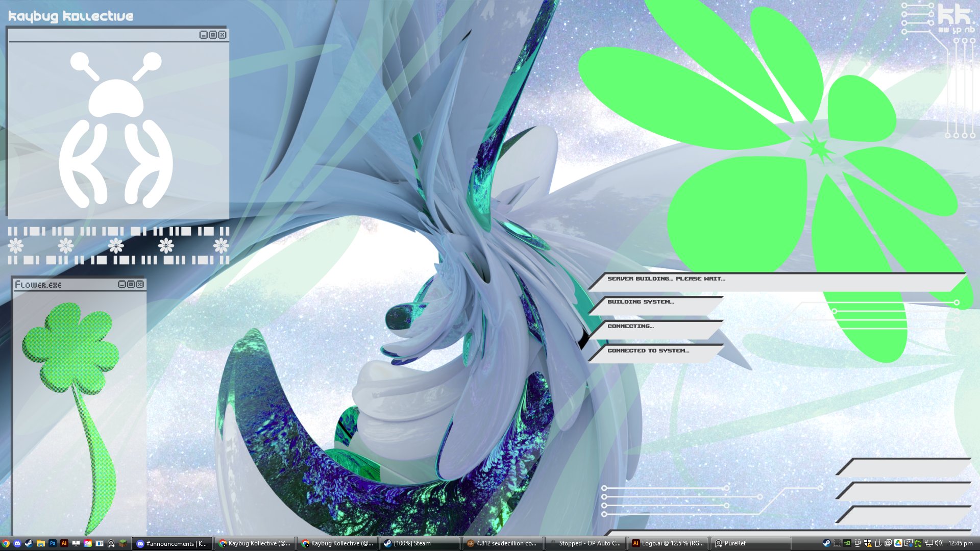Open the green dotted-path tray icon
This screenshot has width=980, height=551.
919,543
